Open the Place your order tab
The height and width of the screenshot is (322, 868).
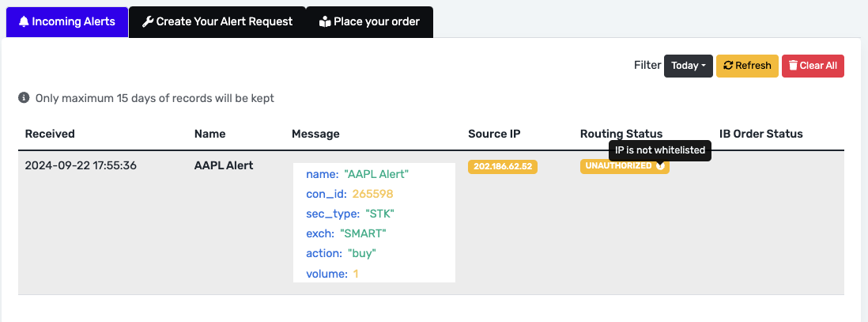[x=370, y=22]
